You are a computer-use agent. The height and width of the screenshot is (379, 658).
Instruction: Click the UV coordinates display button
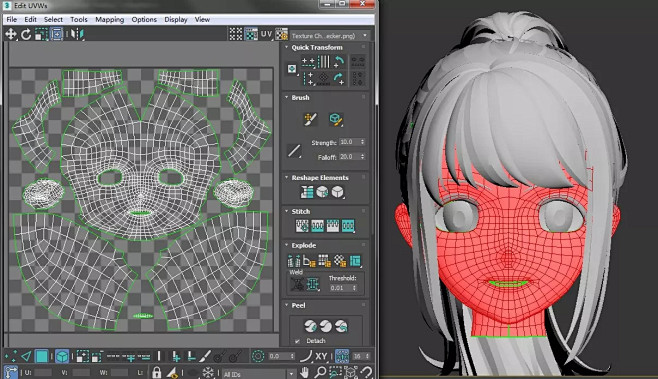[x=266, y=34]
